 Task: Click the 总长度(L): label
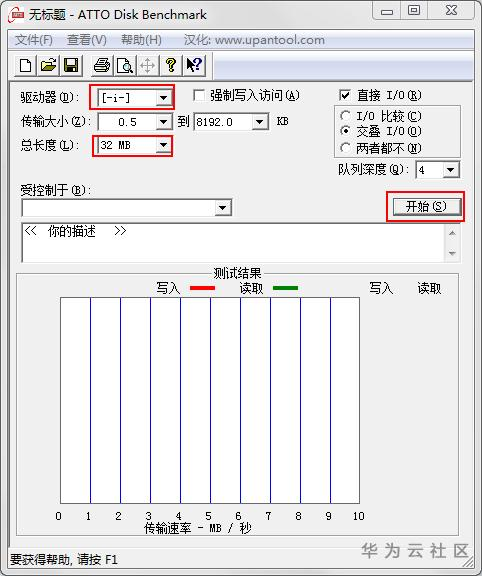pyautogui.click(x=50, y=145)
